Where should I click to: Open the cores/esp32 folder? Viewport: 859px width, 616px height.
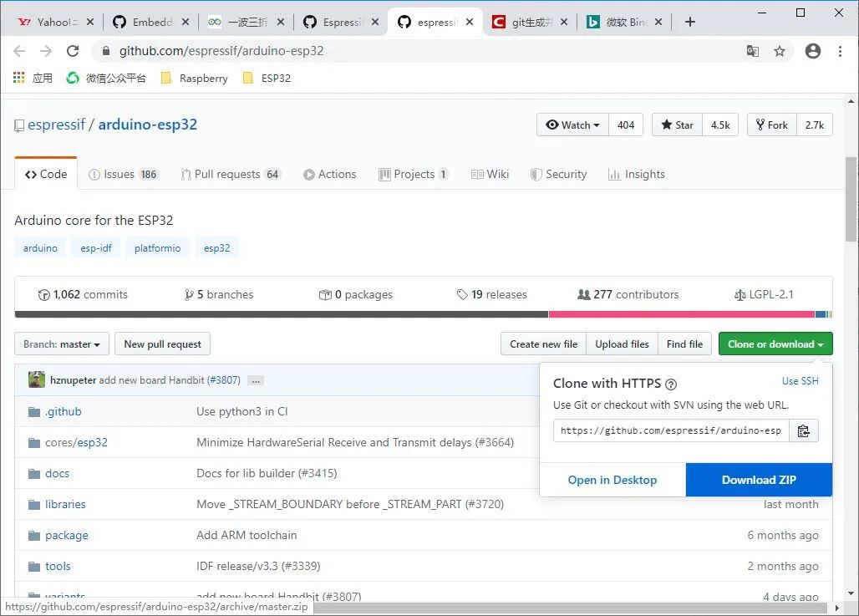click(x=76, y=442)
